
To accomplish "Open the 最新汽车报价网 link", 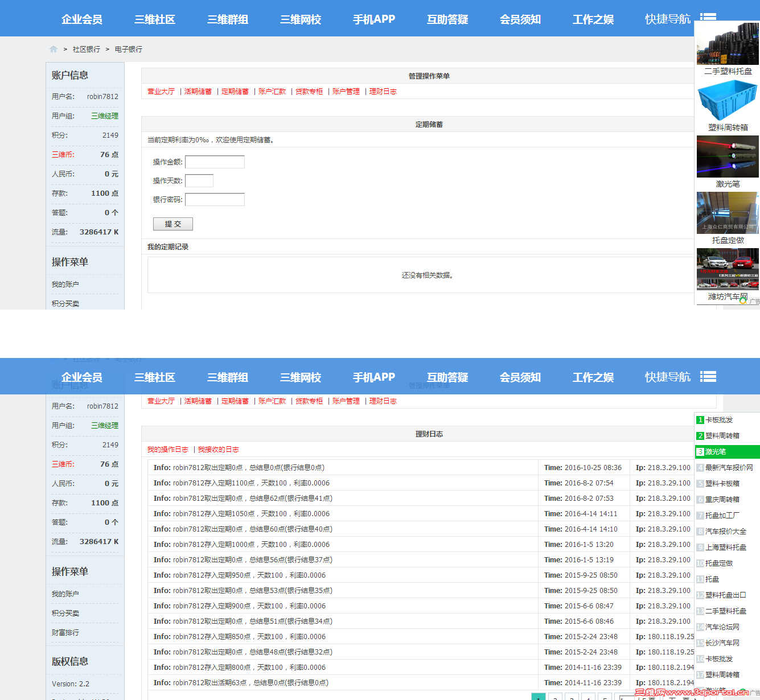I will [729, 468].
